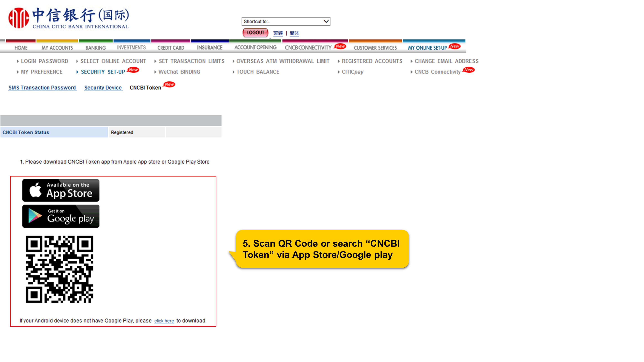Image resolution: width=644 pixels, height=362 pixels.
Task: Open the CUSTOMER SERVICES menu
Action: coord(375,48)
